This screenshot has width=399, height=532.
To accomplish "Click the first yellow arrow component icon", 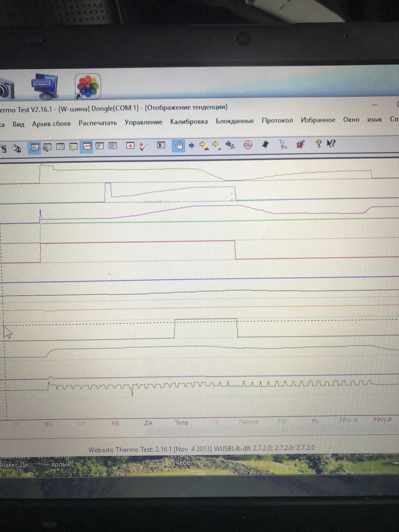I will click(204, 145).
